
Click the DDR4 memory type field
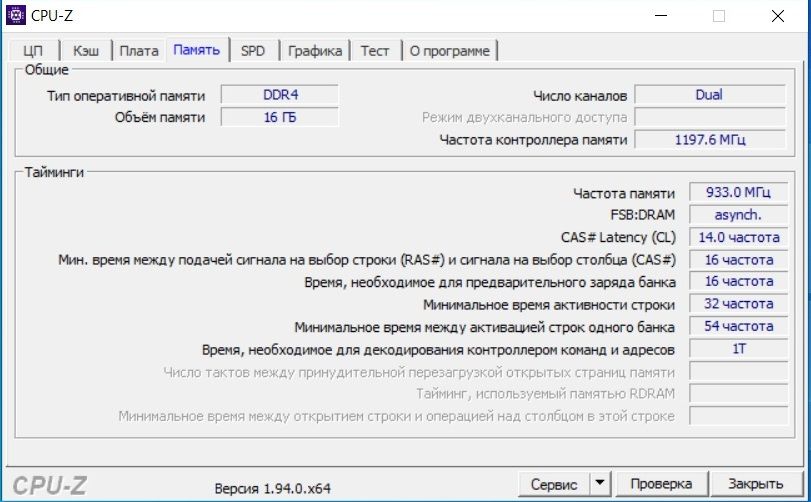279,95
